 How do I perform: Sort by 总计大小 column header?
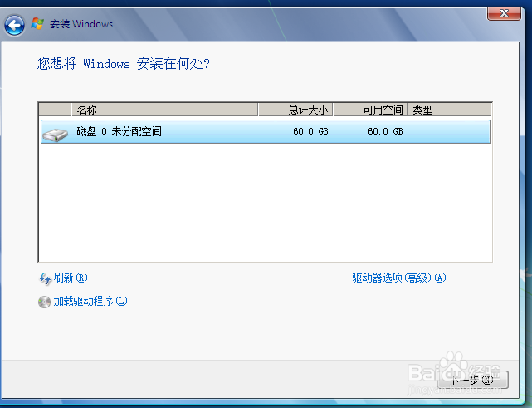(x=295, y=110)
